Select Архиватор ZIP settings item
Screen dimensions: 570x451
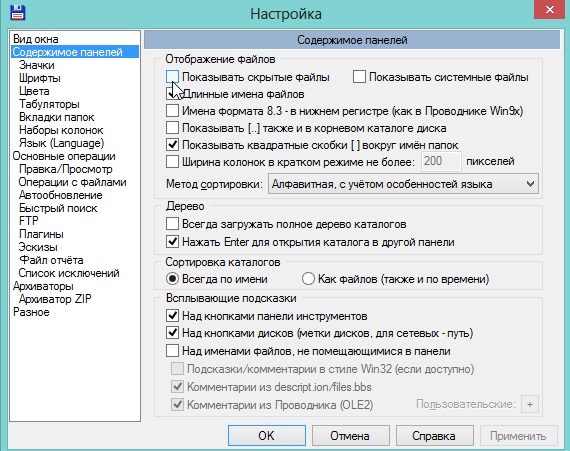(x=55, y=299)
